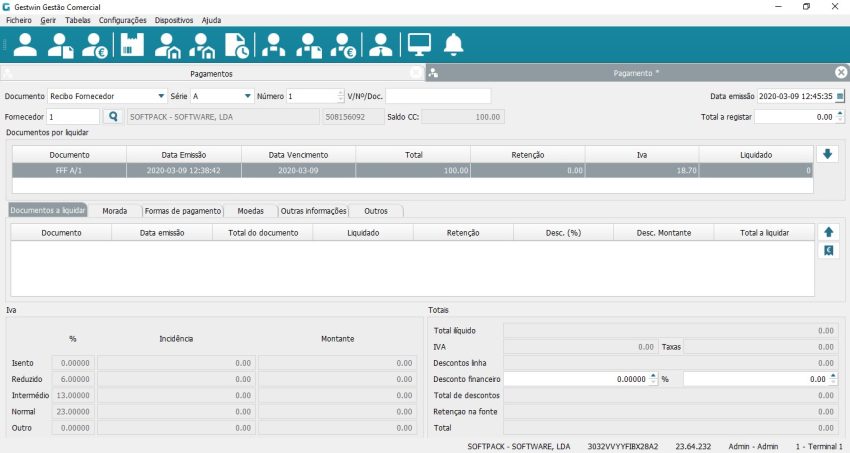The width and height of the screenshot is (850, 453).
Task: Click the V/Nº/Doc. input field
Action: click(x=438, y=96)
